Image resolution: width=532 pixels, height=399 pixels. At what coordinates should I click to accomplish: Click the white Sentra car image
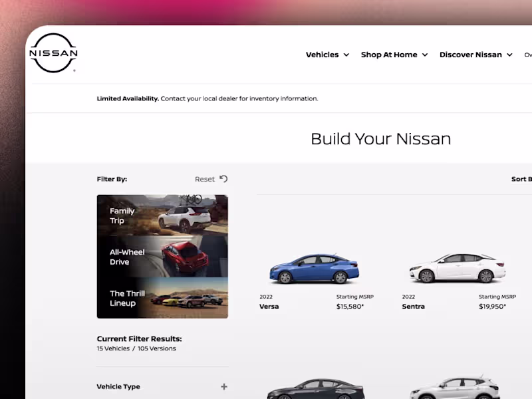[458, 268]
